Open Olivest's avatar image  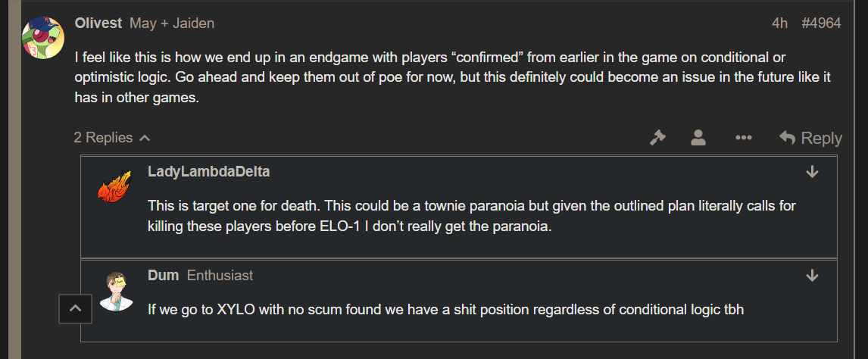point(42,38)
